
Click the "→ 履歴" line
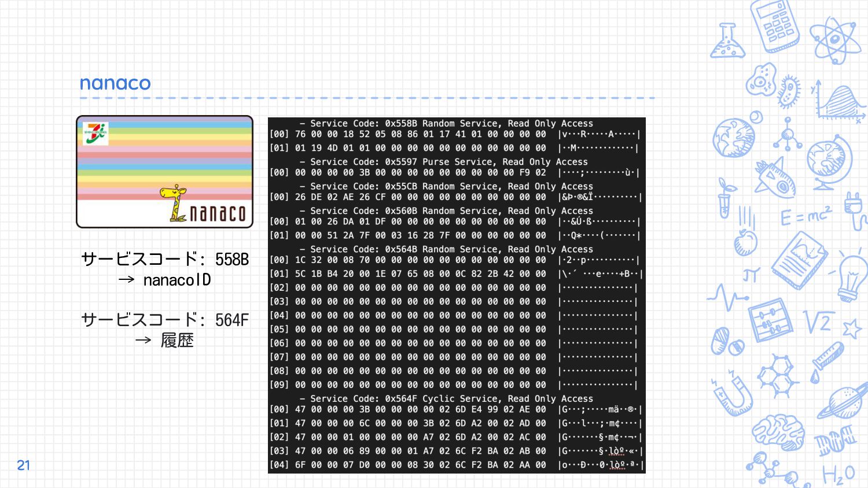pos(165,341)
